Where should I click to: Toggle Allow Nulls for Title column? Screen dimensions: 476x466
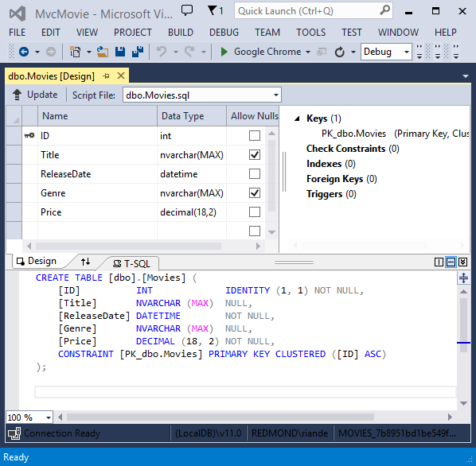tap(255, 155)
